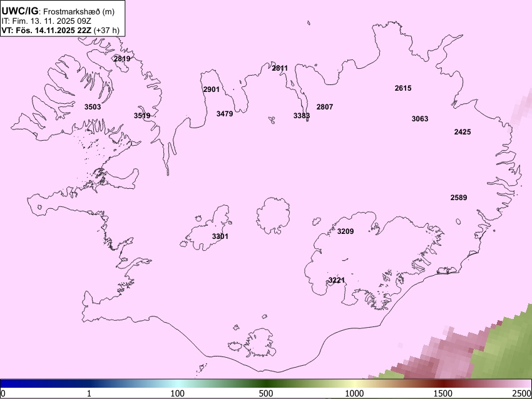Click the 3503 freezing level value

93,107
